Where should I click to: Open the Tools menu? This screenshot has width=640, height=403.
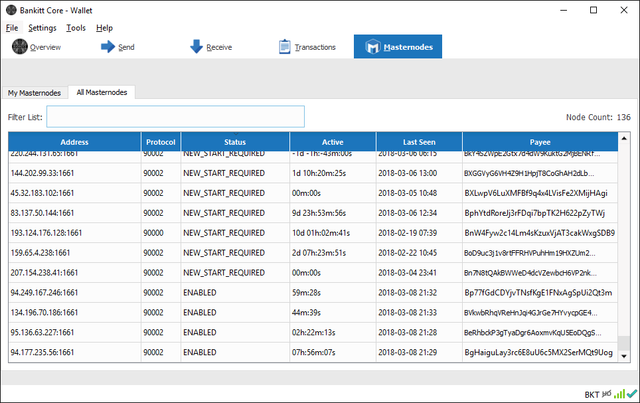[x=76, y=28]
